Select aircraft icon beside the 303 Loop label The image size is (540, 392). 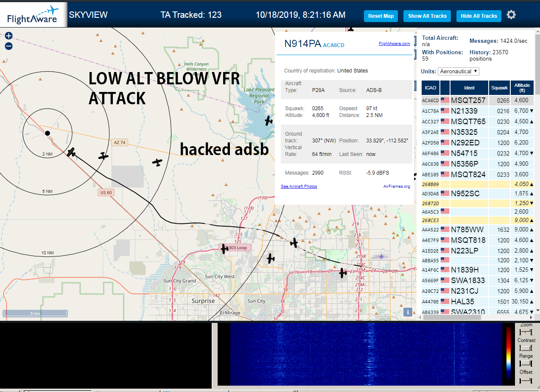pyautogui.click(x=224, y=249)
